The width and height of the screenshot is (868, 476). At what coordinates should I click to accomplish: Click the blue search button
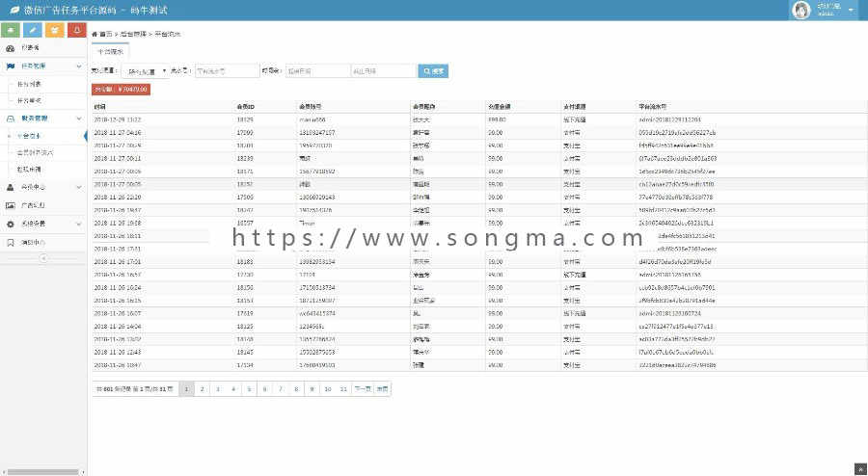[433, 71]
